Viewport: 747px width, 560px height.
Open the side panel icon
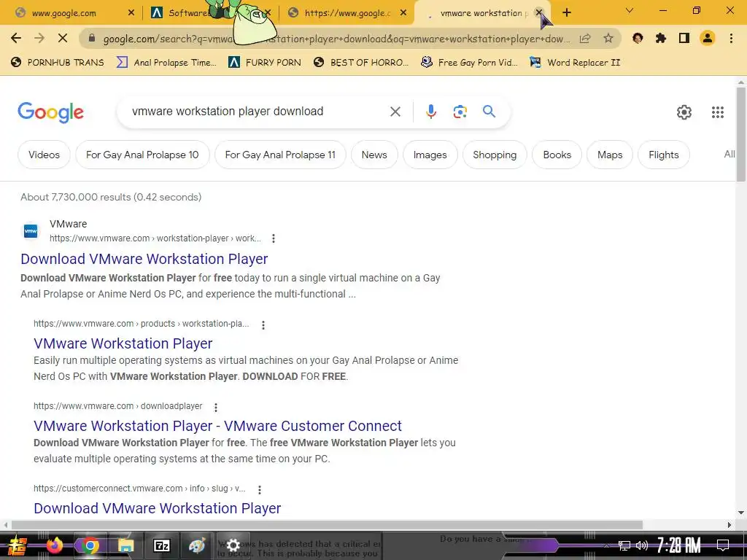pyautogui.click(x=684, y=38)
